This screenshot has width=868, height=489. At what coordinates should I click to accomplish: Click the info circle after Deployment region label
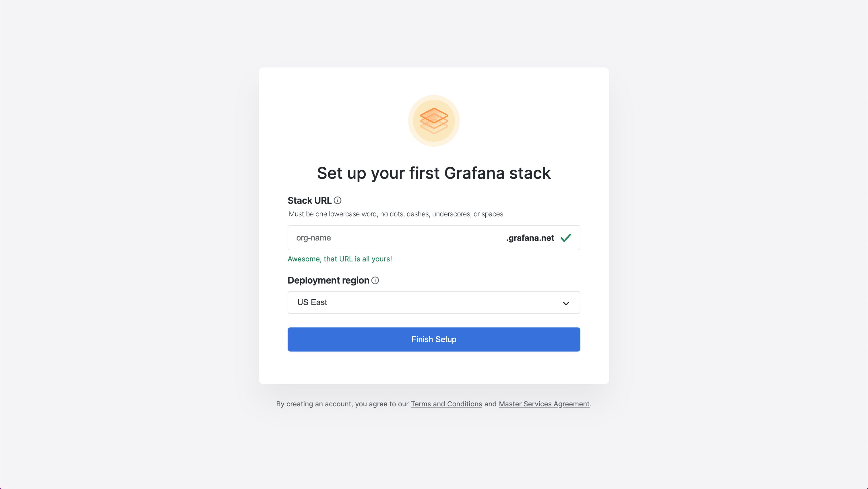point(375,280)
